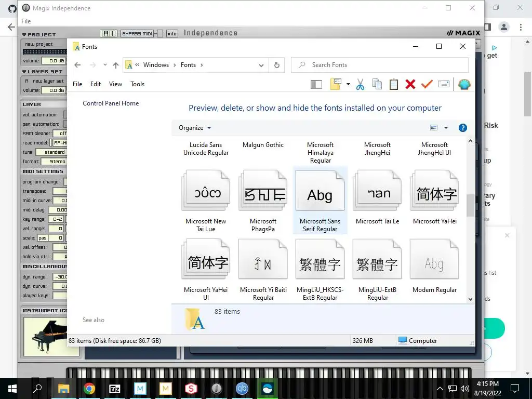Expand the address bar history dropdown
Viewport: 532px width, 399px height.
click(261, 65)
